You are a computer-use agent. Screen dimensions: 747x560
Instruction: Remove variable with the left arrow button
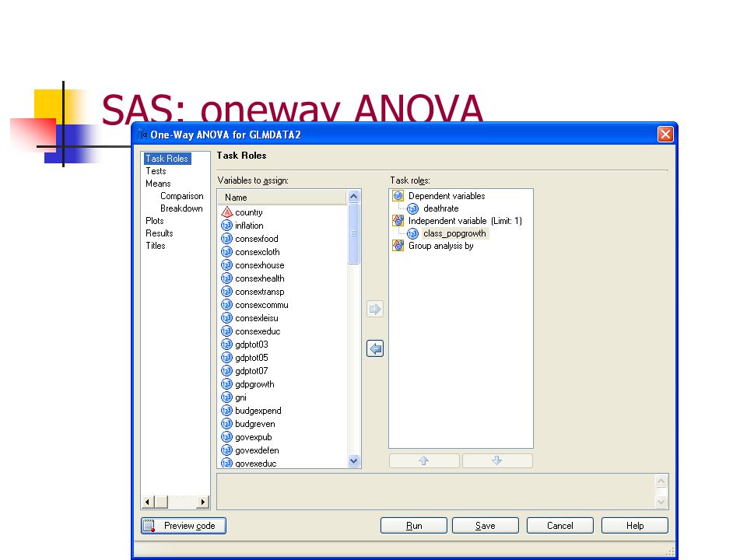[375, 348]
